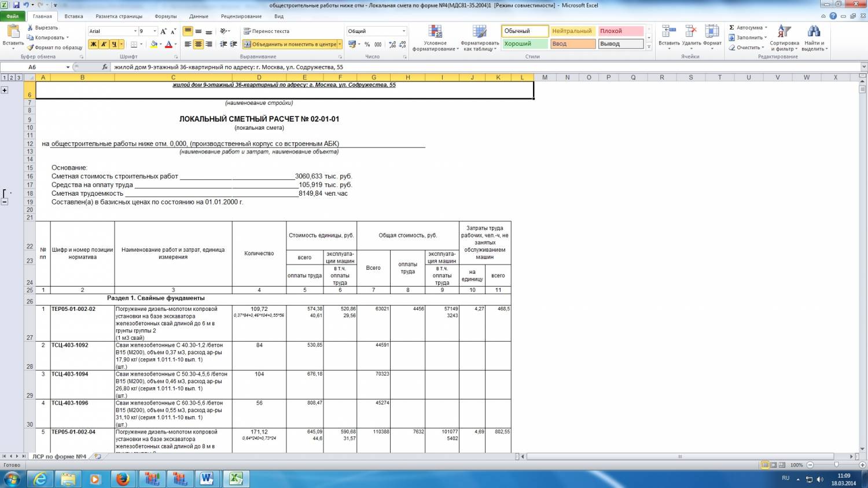Image resolution: width=868 pixels, height=488 pixels.
Task: Click the Format Painter (Формат по образцу) icon
Action: click(31, 47)
